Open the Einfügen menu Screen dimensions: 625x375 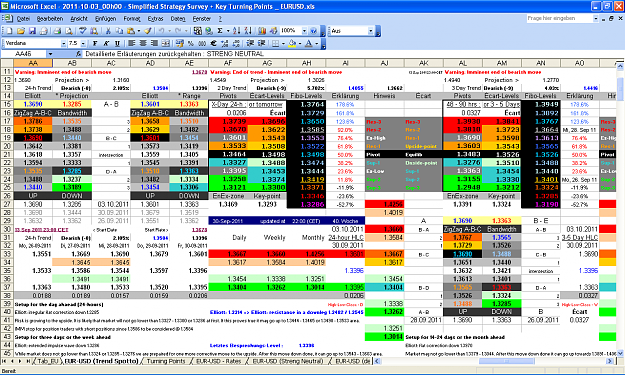point(106,19)
